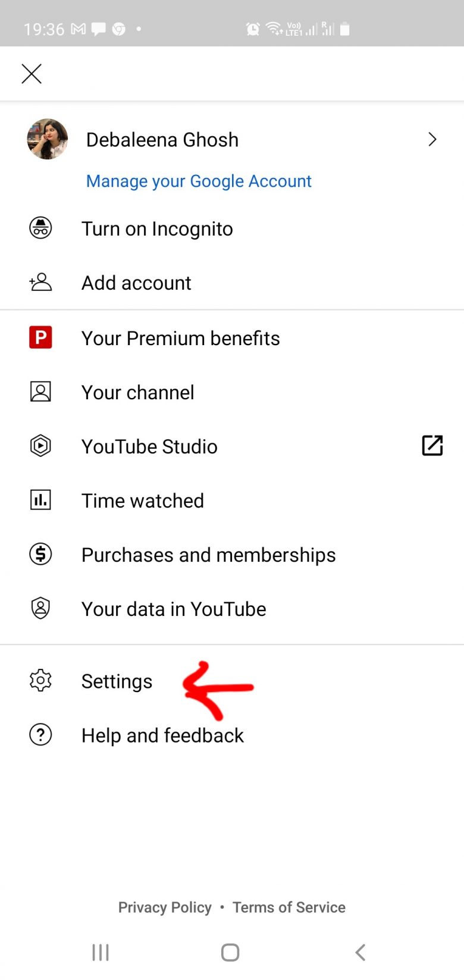Dismiss the menu with the X
Image resolution: width=464 pixels, height=980 pixels.
pos(31,73)
